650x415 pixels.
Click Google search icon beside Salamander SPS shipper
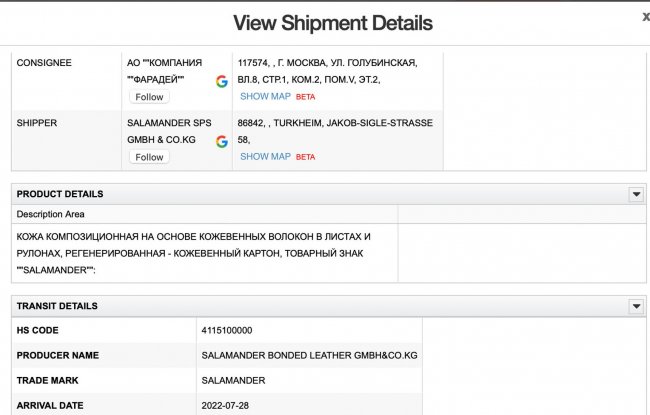(221, 141)
